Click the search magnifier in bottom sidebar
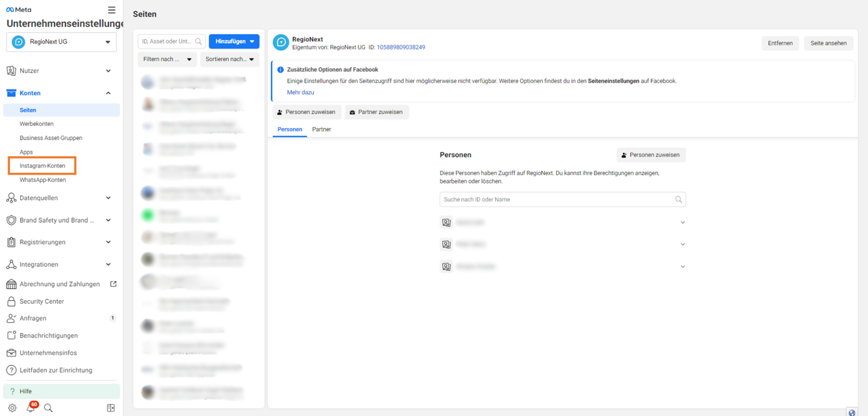This screenshot has height=416, width=868. (x=48, y=408)
